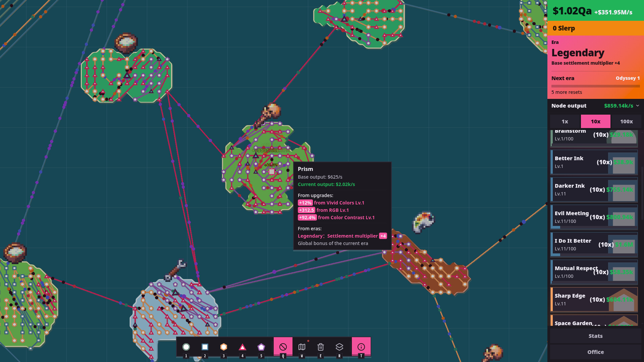Select the red triangle node tool

pyautogui.click(x=243, y=347)
